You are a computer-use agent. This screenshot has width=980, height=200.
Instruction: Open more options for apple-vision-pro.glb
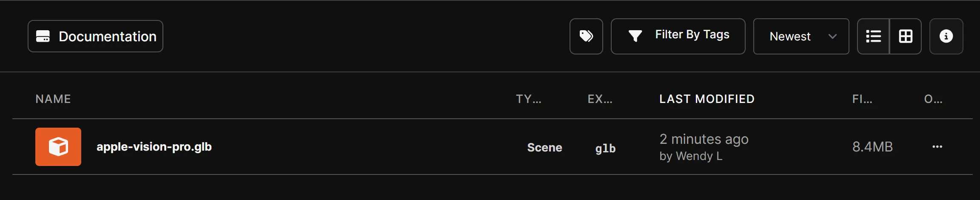point(937,147)
